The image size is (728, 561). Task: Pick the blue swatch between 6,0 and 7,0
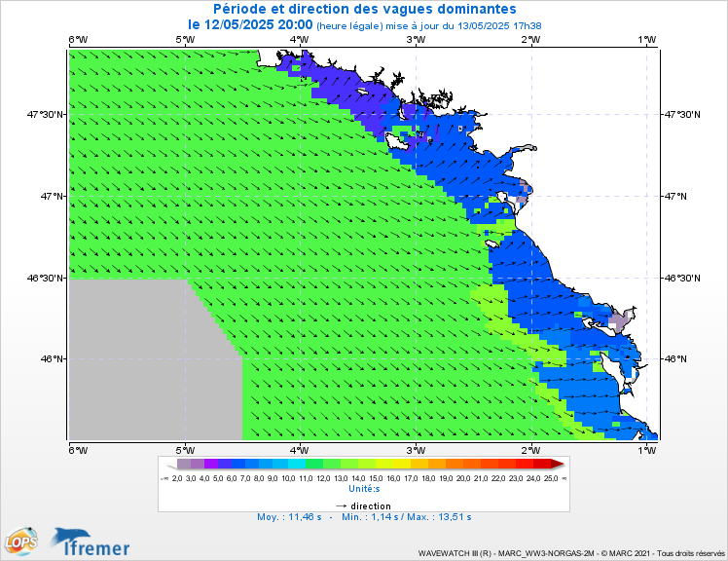238,464
